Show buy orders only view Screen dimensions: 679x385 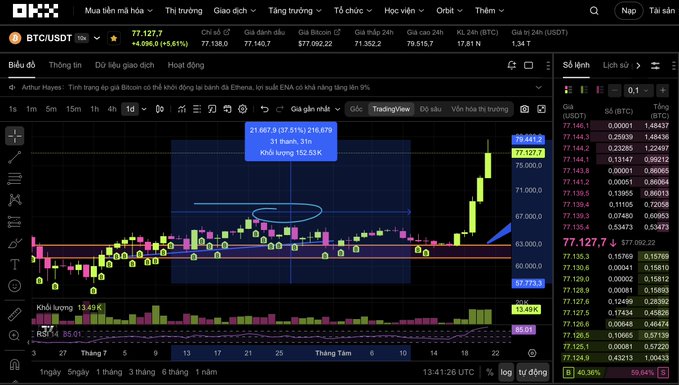pos(584,90)
